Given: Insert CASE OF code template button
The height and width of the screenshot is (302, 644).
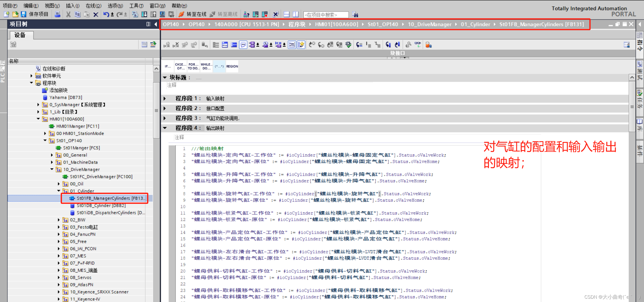Looking at the screenshot, I should pyautogui.click(x=181, y=66).
